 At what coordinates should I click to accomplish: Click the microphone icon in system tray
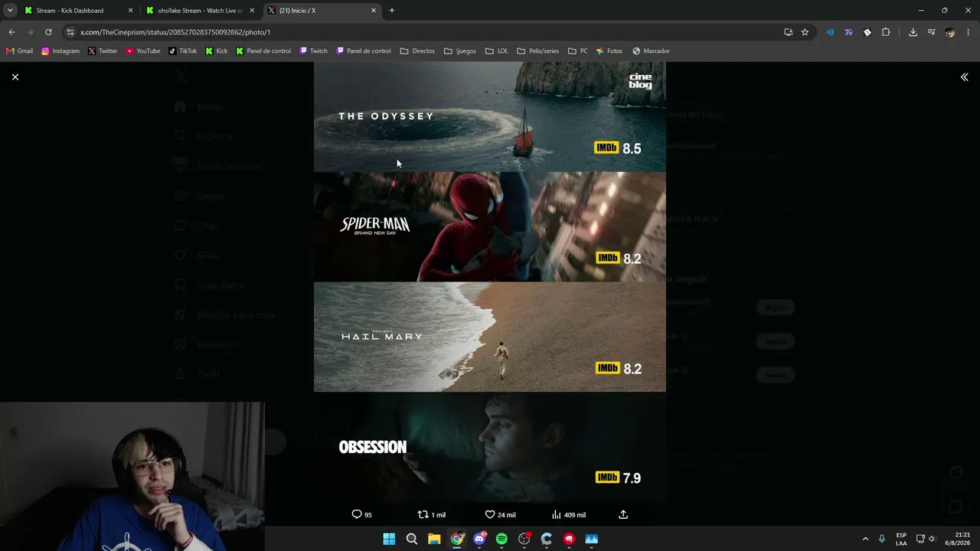[x=882, y=539]
